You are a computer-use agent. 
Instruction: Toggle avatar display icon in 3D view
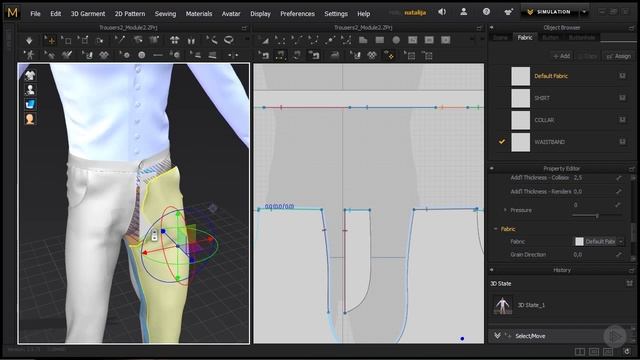click(x=30, y=90)
